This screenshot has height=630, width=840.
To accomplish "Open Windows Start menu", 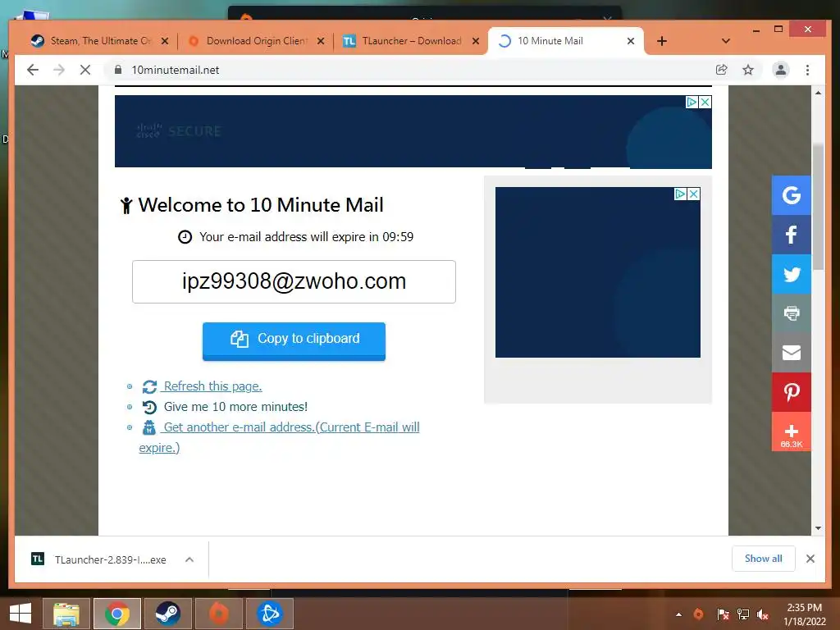I will pos(21,614).
